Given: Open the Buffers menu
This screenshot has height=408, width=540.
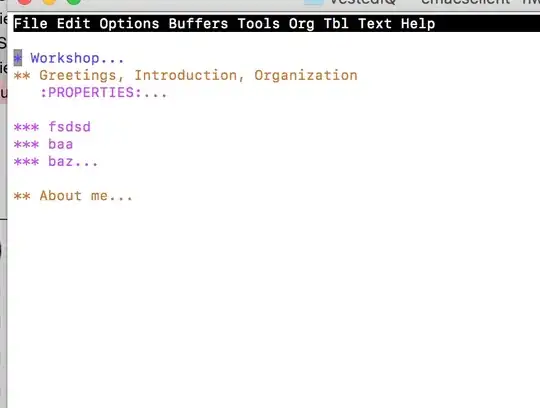Looking at the screenshot, I should pos(198,24).
